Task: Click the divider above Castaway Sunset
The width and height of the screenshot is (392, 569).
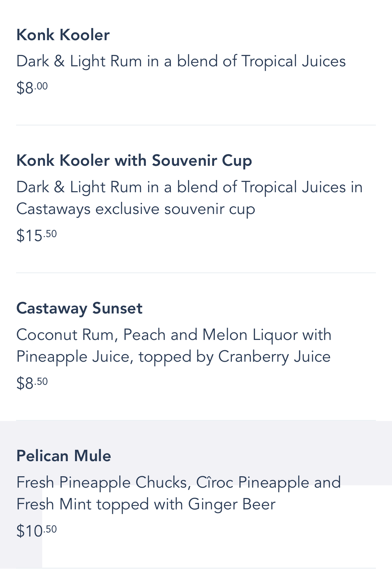Action: [x=196, y=273]
